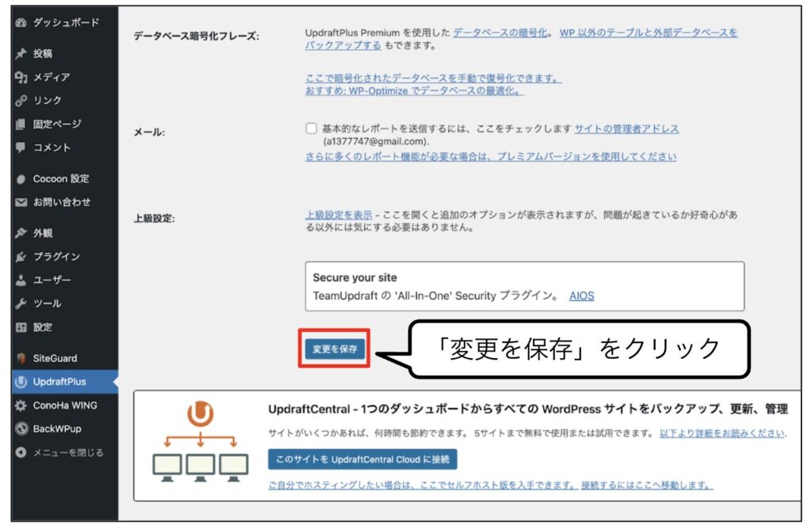Image resolution: width=812 pixels, height=530 pixels.
Task: Click このサイトを UpdraftCentral Cloud に接続 button
Action: (362, 459)
